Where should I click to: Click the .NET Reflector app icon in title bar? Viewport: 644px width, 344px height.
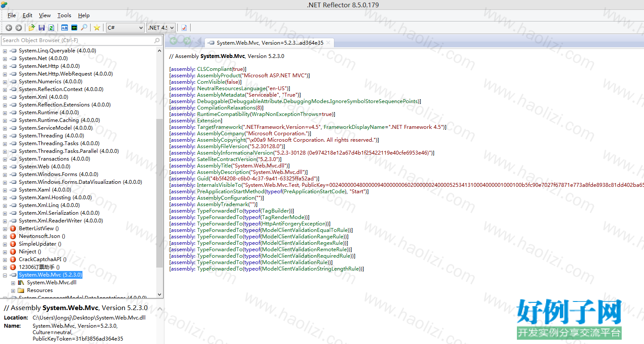(x=4, y=5)
